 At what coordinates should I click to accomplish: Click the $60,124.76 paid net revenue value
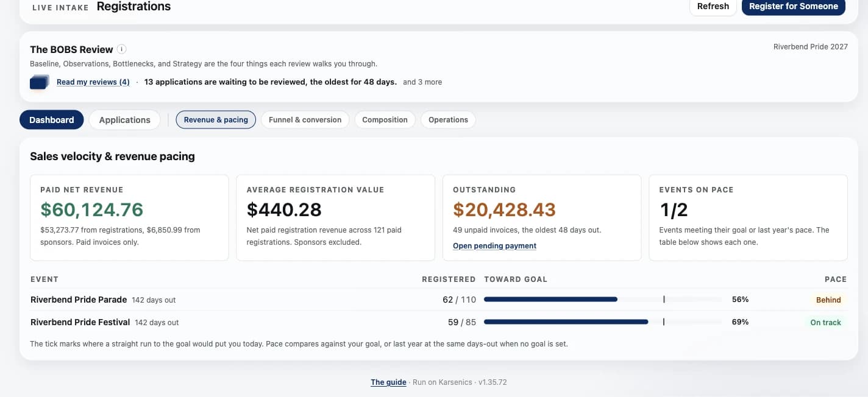coord(91,209)
